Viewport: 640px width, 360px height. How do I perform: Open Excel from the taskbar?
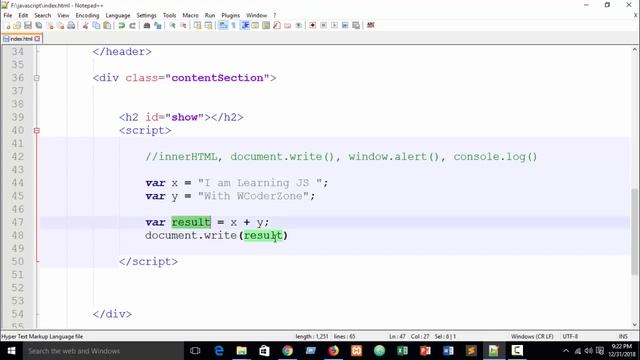[402, 351]
